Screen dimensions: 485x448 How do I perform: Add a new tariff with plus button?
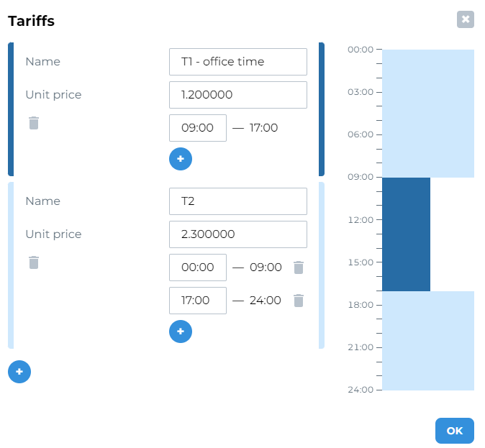pos(19,372)
